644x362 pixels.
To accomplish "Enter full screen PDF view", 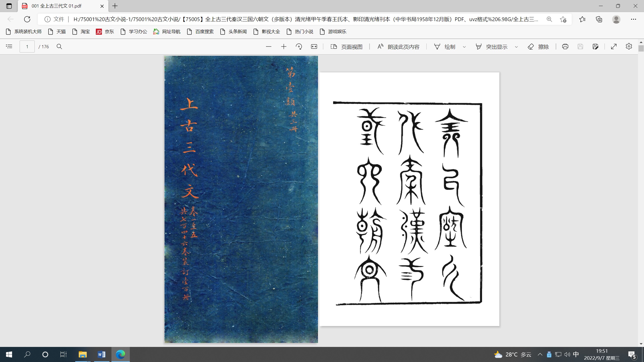I will click(x=614, y=47).
